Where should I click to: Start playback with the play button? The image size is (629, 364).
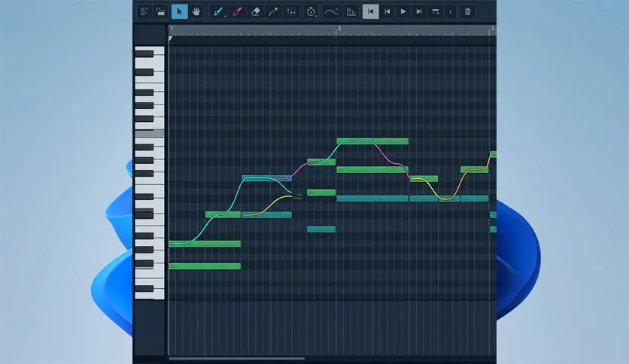click(x=403, y=11)
